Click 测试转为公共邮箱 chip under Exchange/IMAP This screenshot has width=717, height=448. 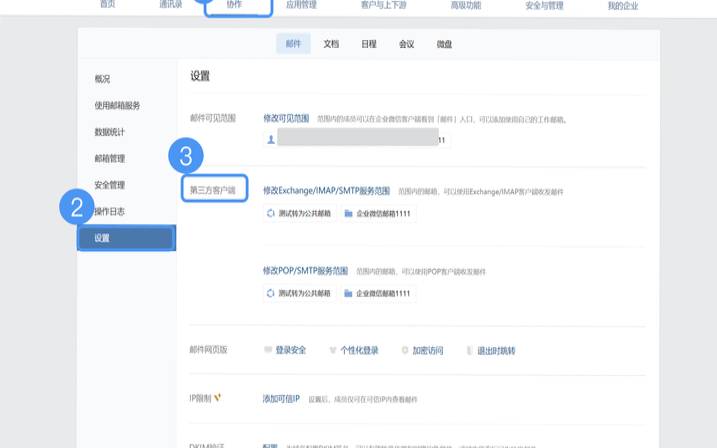(x=300, y=213)
